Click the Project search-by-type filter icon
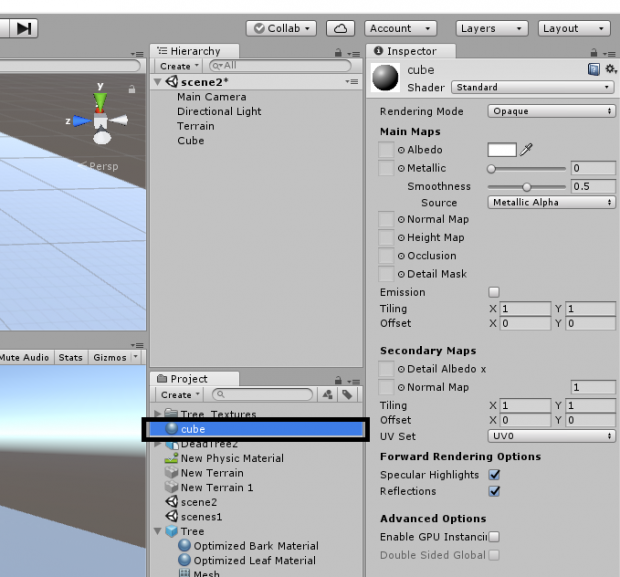The width and height of the screenshot is (620, 577). (x=330, y=395)
